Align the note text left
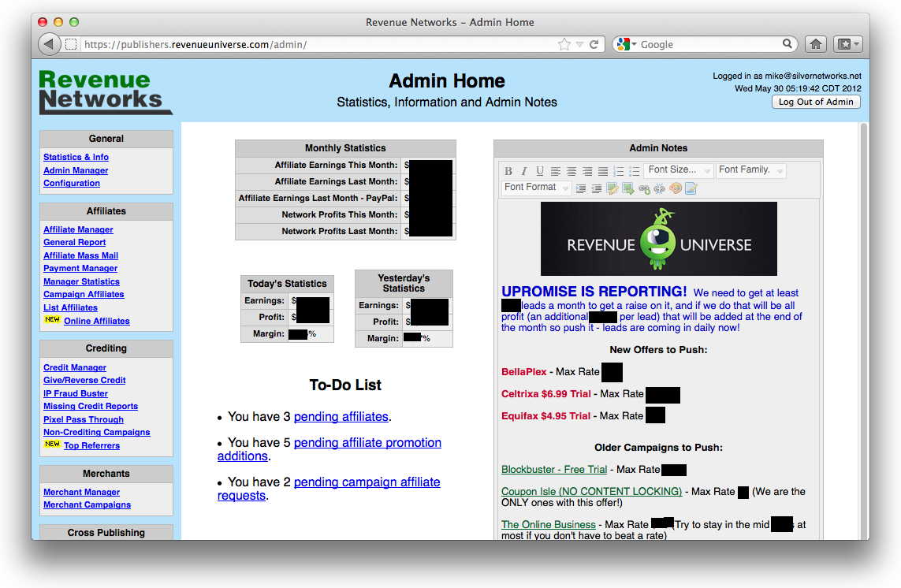Image resolution: width=901 pixels, height=588 pixels. pyautogui.click(x=556, y=171)
